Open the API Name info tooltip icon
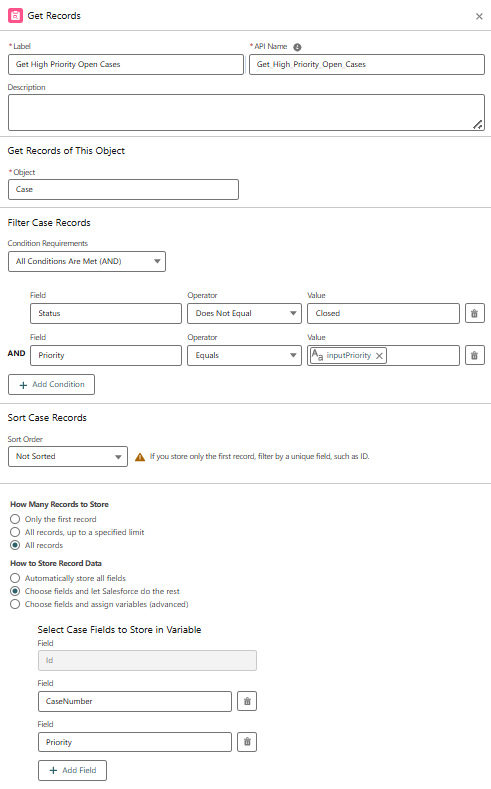The image size is (491, 789). coord(297,47)
